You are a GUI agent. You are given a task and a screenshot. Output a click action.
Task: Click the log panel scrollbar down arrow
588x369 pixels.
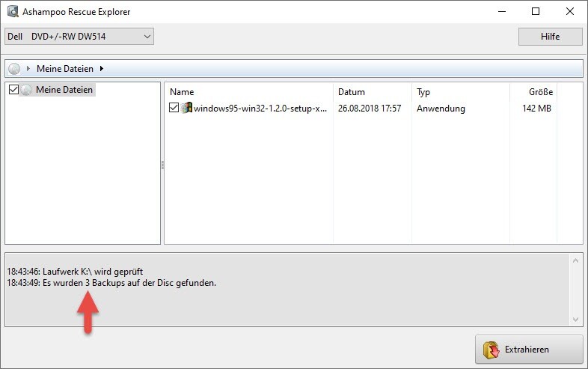[x=575, y=319]
